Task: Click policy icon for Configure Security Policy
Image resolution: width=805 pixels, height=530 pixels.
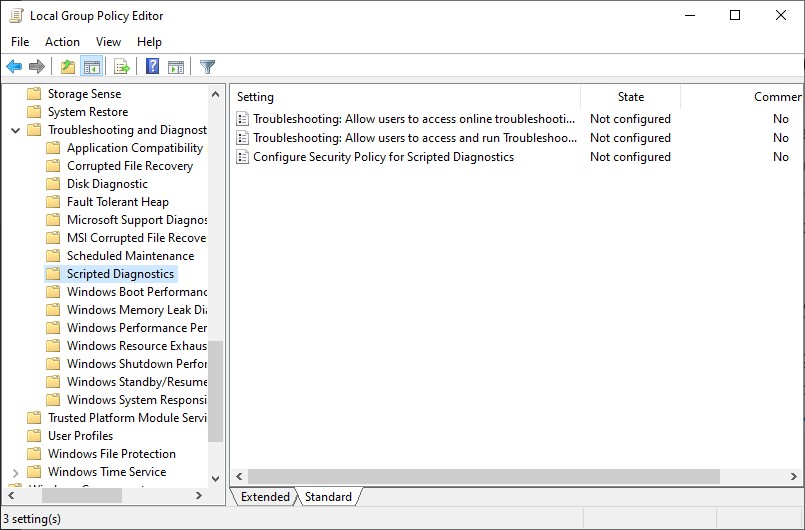Action: click(242, 157)
